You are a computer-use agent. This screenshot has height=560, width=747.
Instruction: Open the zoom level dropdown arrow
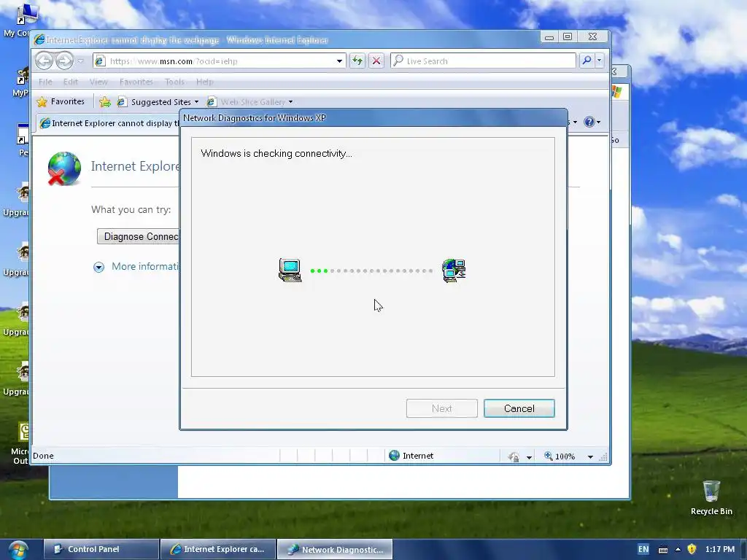pos(590,457)
